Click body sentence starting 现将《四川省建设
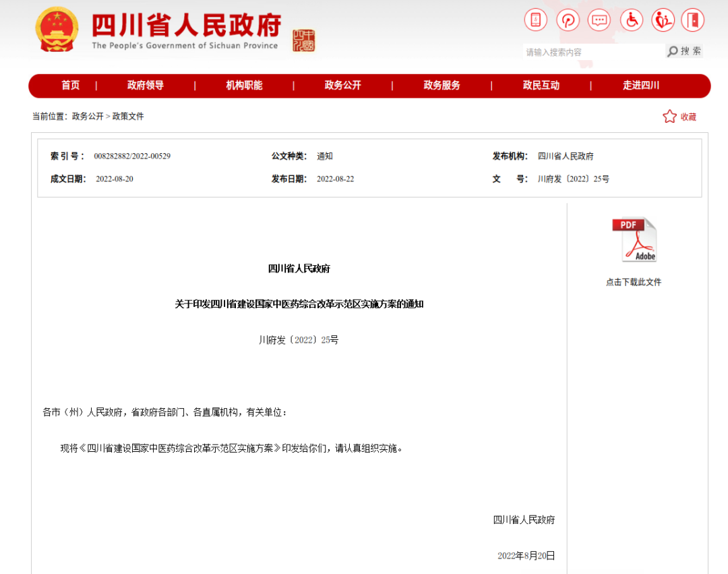The image size is (728, 574). click(x=231, y=449)
